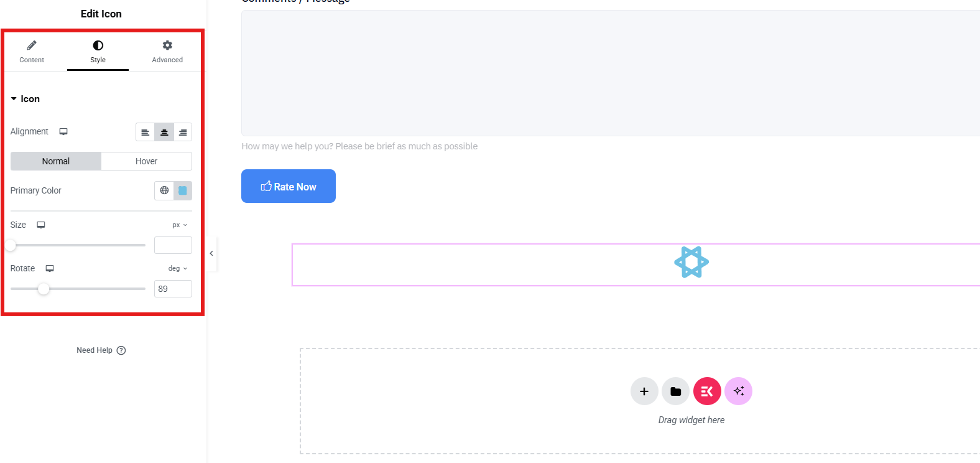The image size is (980, 463).
Task: Add new section with plus button
Action: [644, 391]
